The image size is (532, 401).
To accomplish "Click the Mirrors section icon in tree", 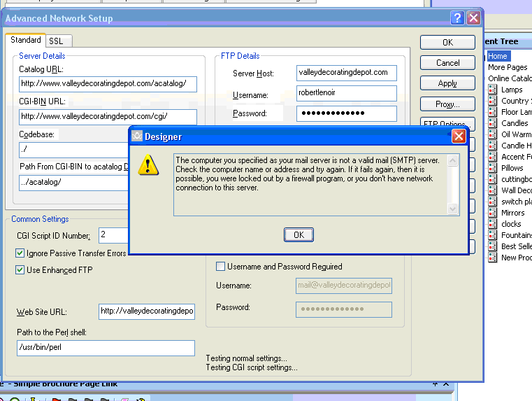I will (493, 213).
